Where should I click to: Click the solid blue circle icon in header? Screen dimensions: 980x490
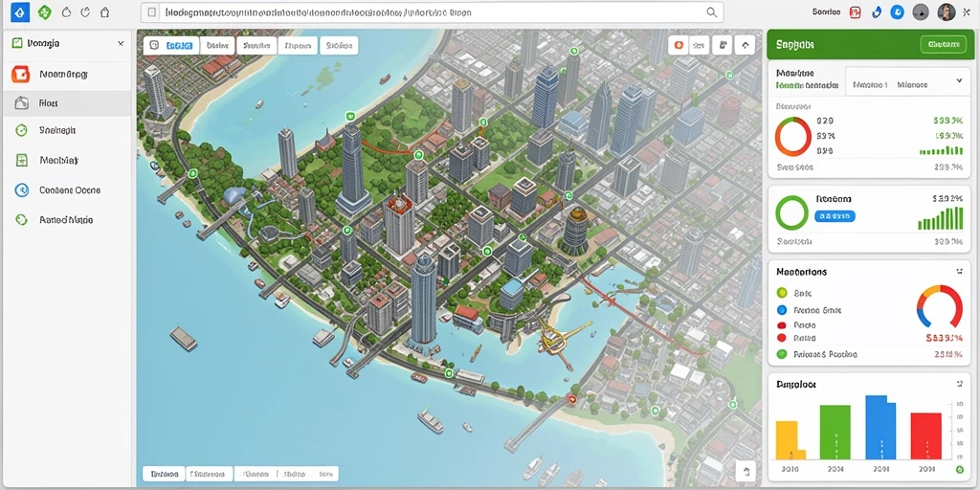click(x=897, y=11)
